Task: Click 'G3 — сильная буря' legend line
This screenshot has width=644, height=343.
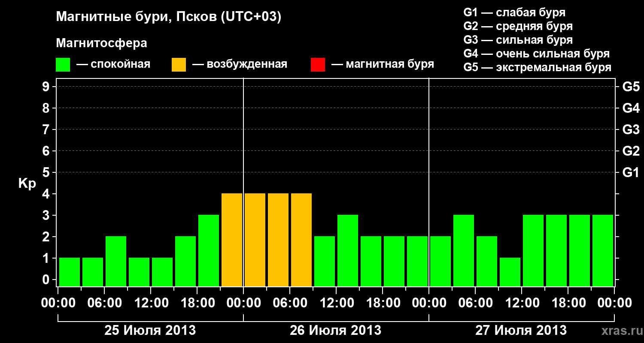Action: [518, 40]
